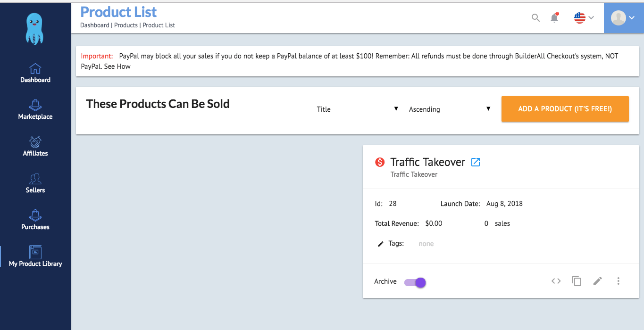This screenshot has height=330, width=644.
Task: Select My Product Library
Action: 35,256
